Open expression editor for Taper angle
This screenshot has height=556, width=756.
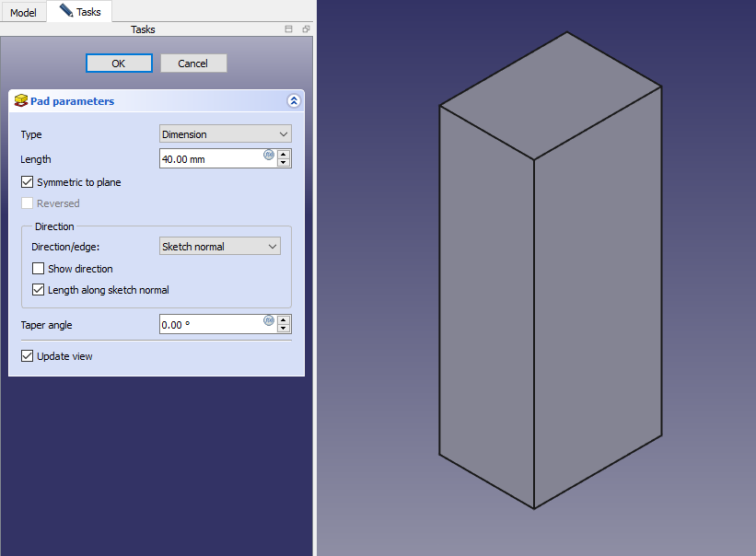[x=269, y=320]
